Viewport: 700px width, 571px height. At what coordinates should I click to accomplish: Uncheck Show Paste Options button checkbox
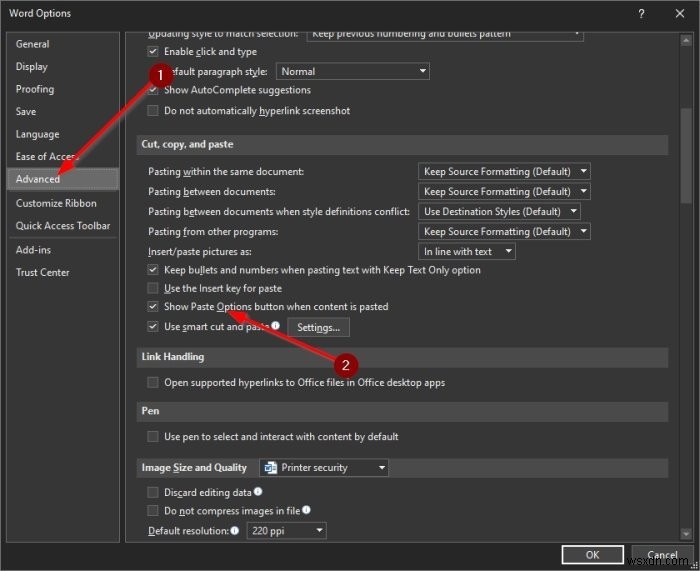point(153,306)
